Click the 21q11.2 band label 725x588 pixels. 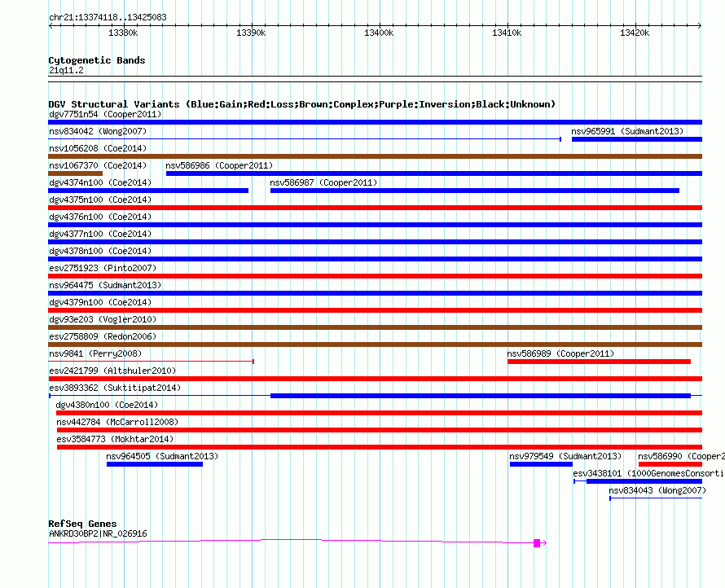click(x=66, y=70)
